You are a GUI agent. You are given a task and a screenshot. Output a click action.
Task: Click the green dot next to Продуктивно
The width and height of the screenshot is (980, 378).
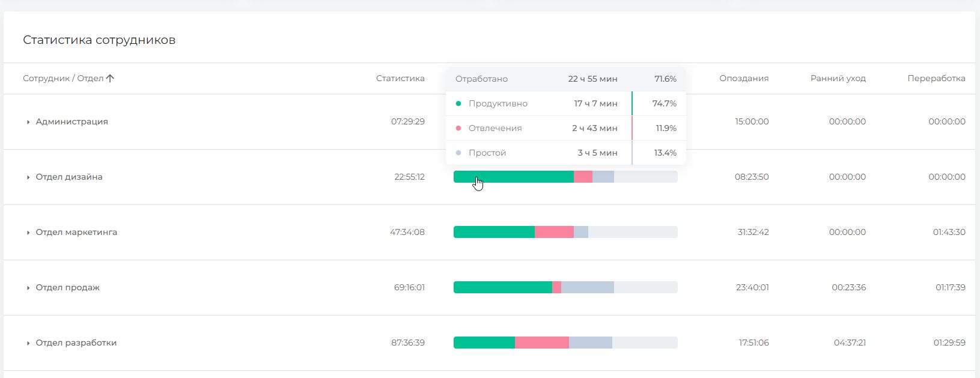[x=458, y=103]
